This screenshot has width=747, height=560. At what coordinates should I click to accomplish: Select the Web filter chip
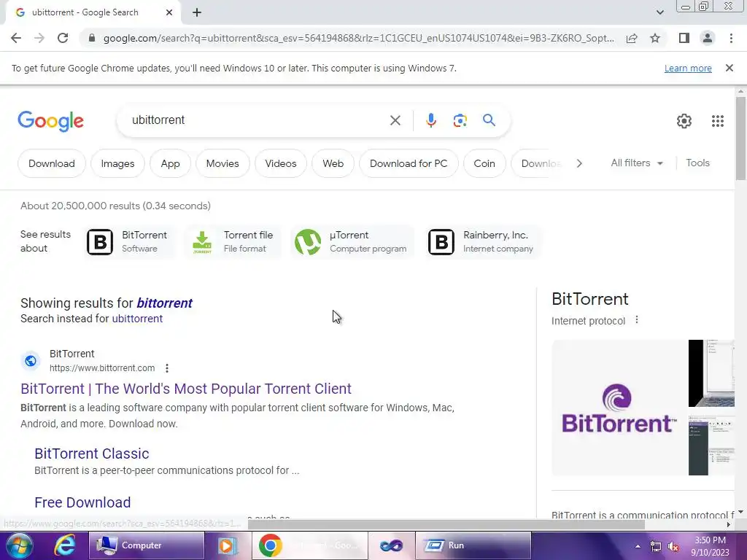pos(333,163)
